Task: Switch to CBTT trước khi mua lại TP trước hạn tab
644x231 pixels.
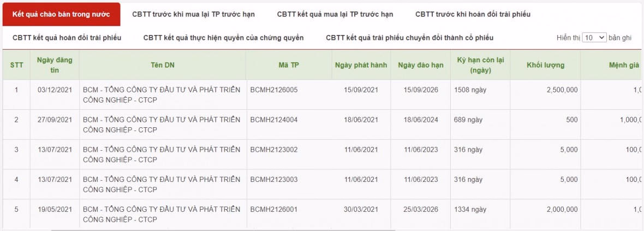Action: point(193,14)
